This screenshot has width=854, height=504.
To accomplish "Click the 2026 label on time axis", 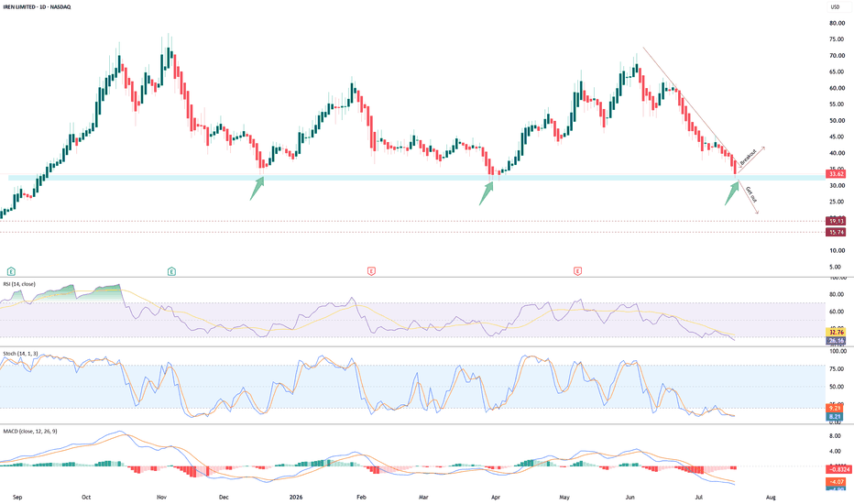I will tap(296, 497).
